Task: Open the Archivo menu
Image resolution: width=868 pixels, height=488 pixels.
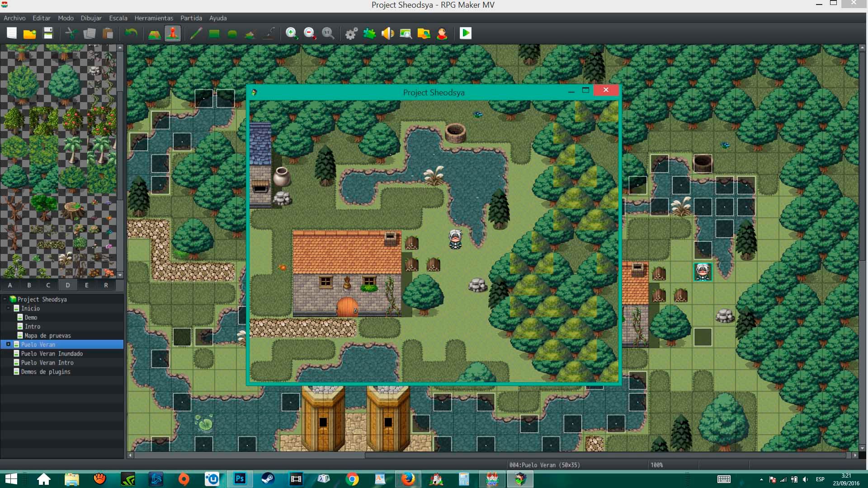Action: pyautogui.click(x=14, y=18)
